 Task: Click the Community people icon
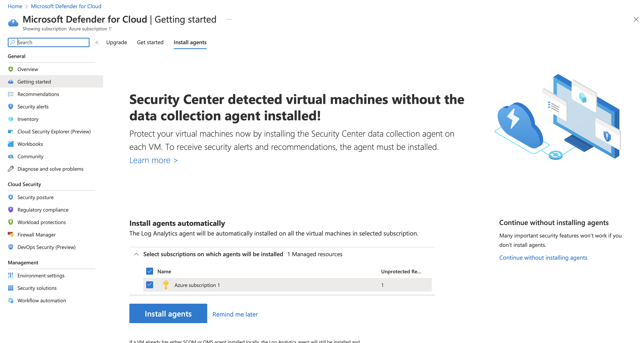point(11,156)
